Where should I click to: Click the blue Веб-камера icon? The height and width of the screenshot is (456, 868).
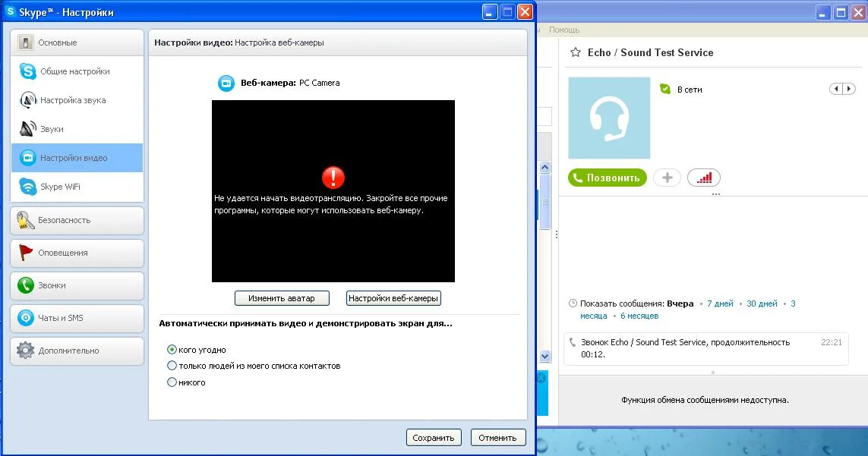click(226, 83)
